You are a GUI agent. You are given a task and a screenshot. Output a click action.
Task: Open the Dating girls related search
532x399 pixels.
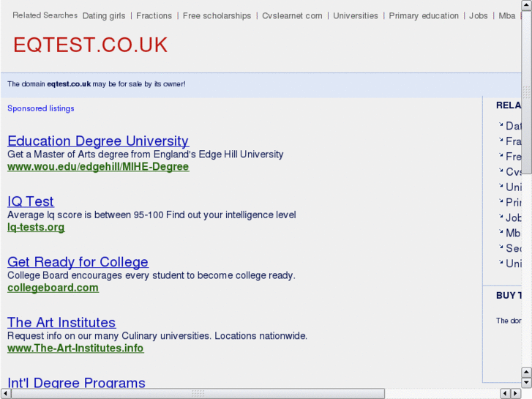coord(104,16)
